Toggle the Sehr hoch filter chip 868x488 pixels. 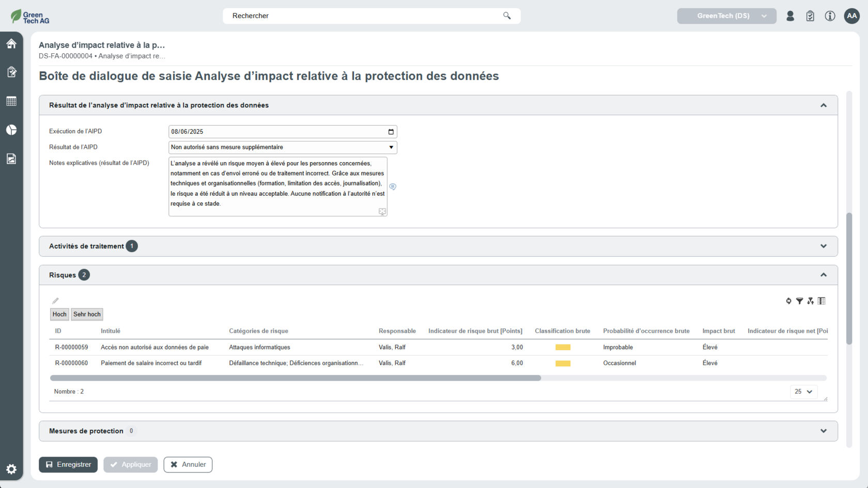[87, 314]
